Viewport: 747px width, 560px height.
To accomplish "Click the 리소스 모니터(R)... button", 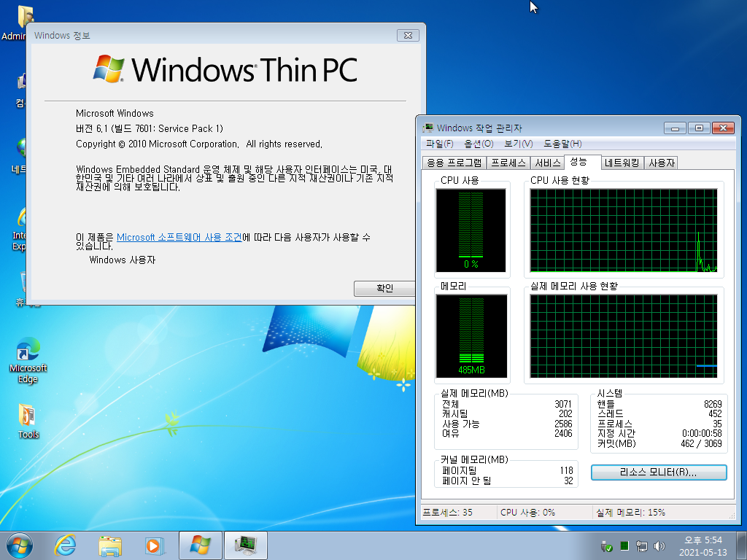I will click(659, 472).
